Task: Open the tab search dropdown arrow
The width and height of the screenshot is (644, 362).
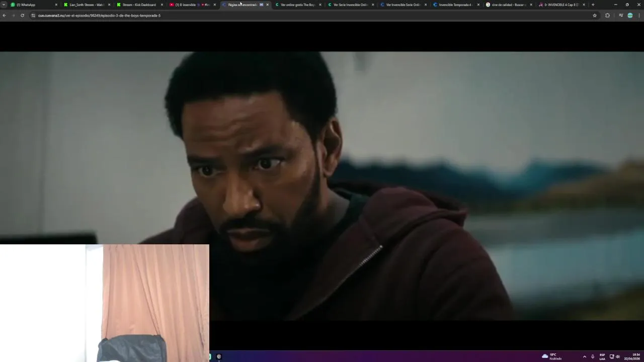Action: point(4,5)
